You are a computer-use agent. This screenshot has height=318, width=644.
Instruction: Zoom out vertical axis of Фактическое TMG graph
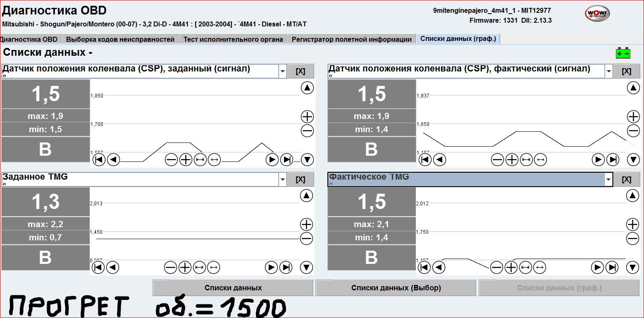[632, 238]
